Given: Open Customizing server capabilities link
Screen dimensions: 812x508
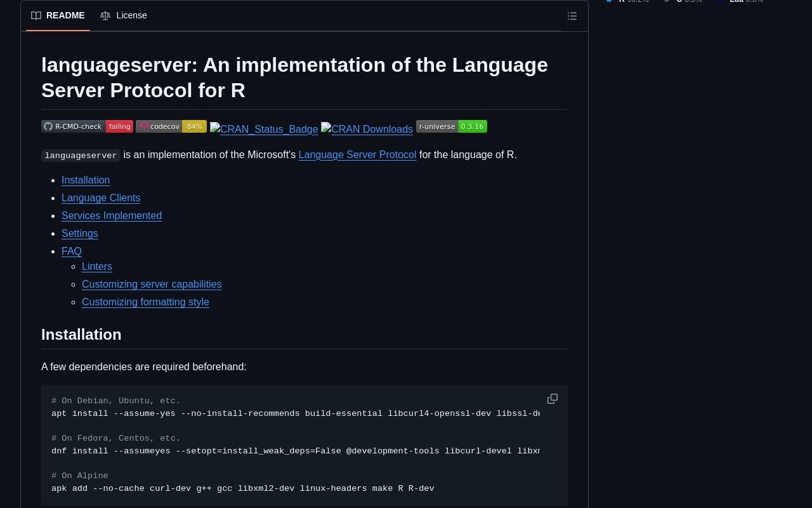Looking at the screenshot, I should click(x=152, y=284).
